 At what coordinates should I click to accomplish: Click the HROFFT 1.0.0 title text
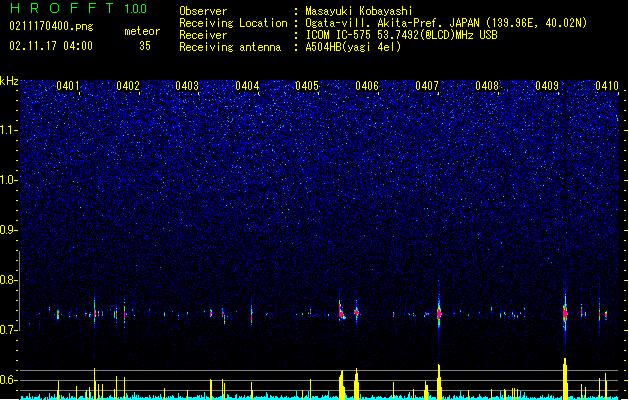click(x=78, y=8)
